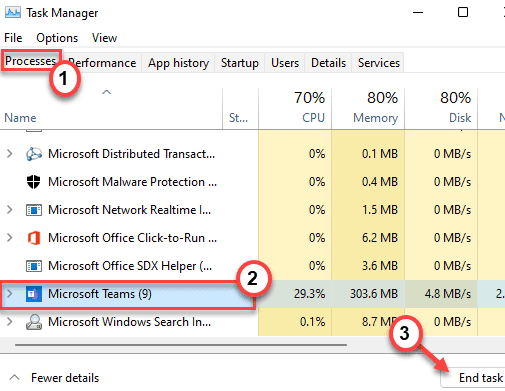Click the Microsoft Office Click-to-Run icon
The height and width of the screenshot is (391, 505).
[x=34, y=238]
